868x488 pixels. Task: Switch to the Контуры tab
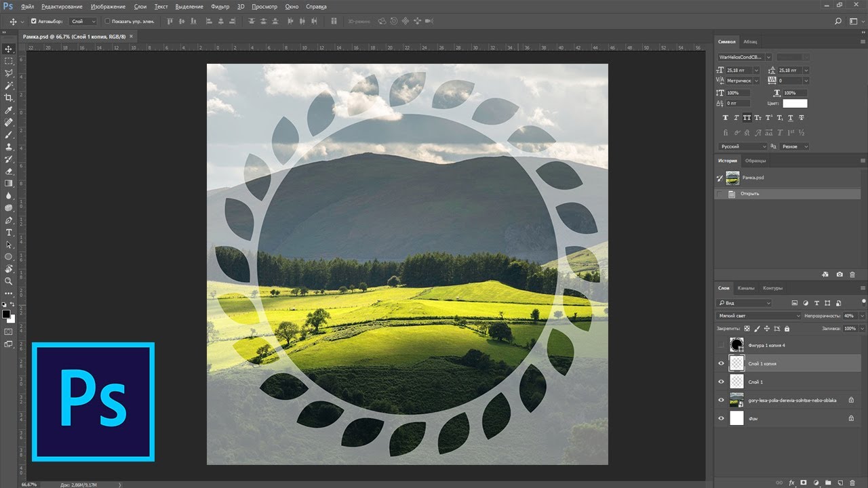pos(772,288)
